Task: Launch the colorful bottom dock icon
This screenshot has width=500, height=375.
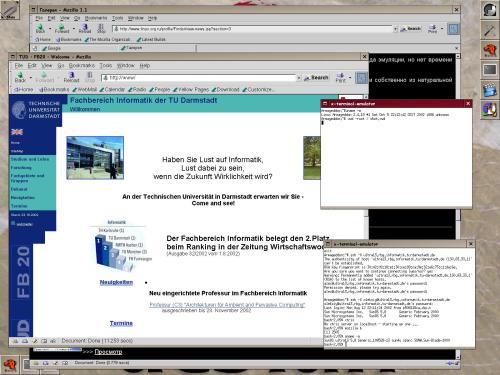Action: point(490,110)
